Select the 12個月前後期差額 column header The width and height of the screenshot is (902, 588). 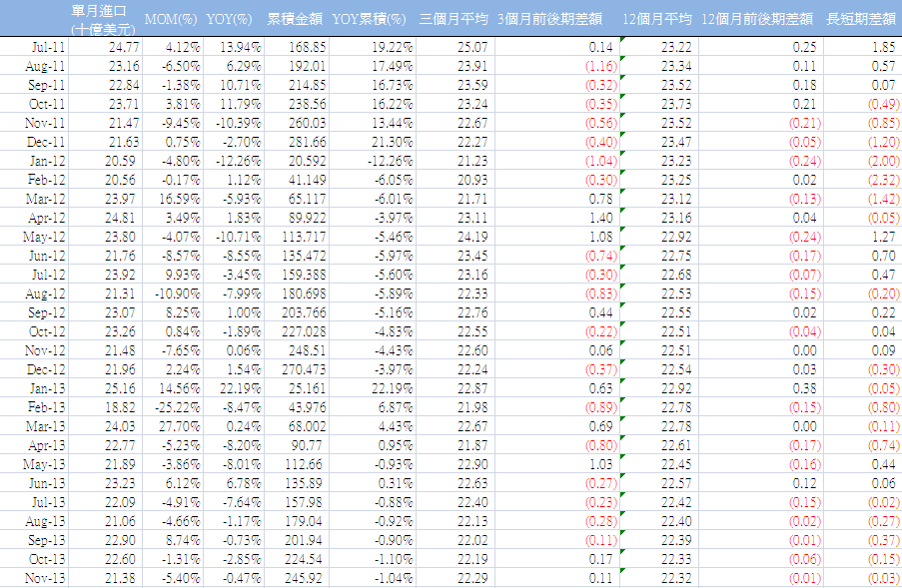point(757,20)
